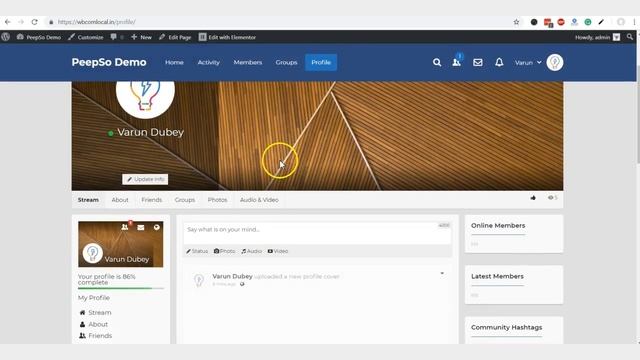Expand the Varun user dropdown
640x360 pixels.
click(528, 62)
